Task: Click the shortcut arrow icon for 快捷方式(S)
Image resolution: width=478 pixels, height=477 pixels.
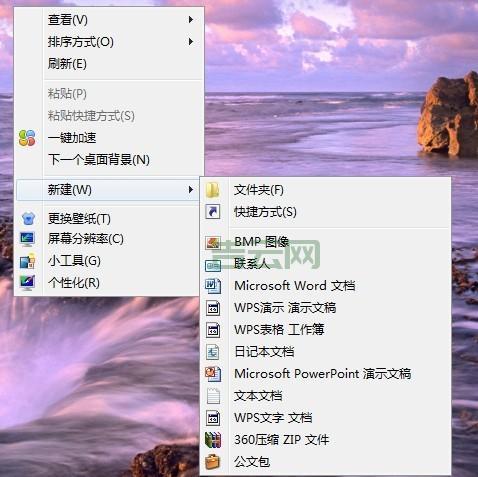Action: 213,212
